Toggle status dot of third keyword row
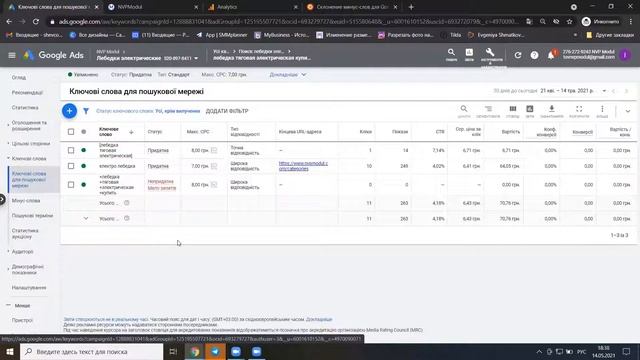 84,184
